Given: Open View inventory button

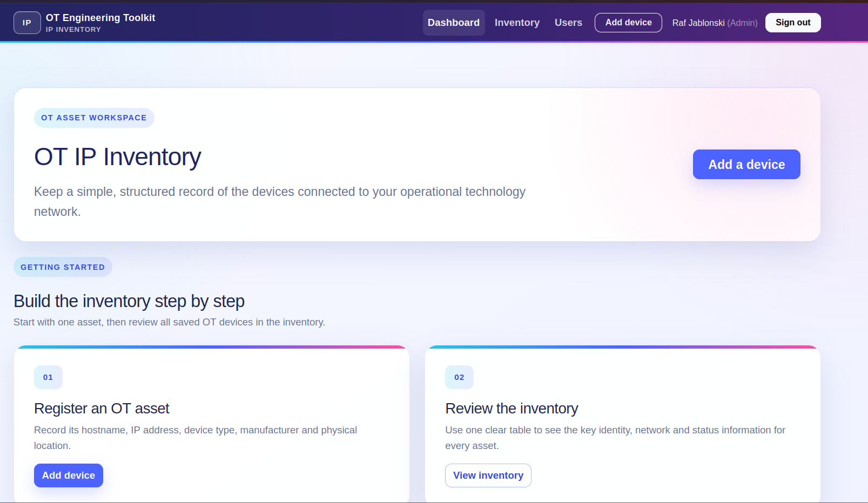Looking at the screenshot, I should pos(488,475).
